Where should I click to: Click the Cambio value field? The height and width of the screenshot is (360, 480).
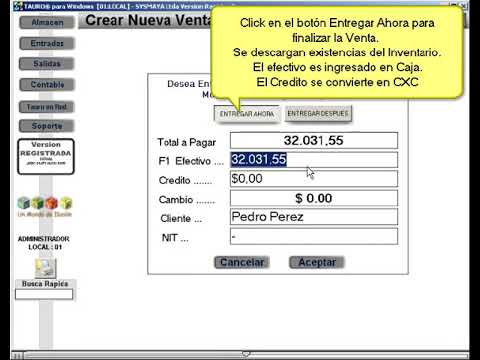click(314, 198)
